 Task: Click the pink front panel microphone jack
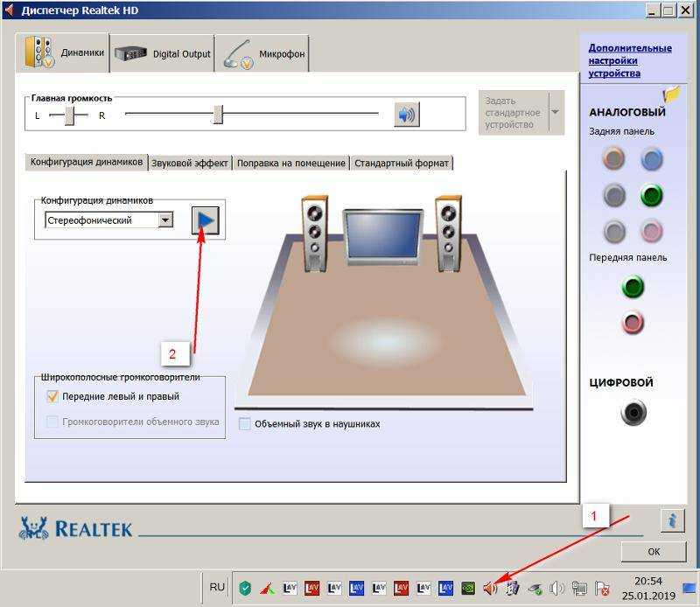coord(632,323)
